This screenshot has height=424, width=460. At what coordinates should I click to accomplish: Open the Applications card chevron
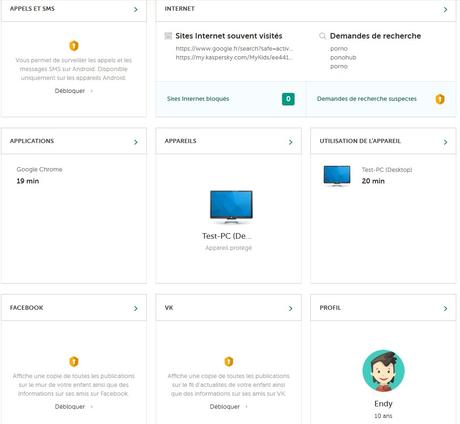pos(136,142)
